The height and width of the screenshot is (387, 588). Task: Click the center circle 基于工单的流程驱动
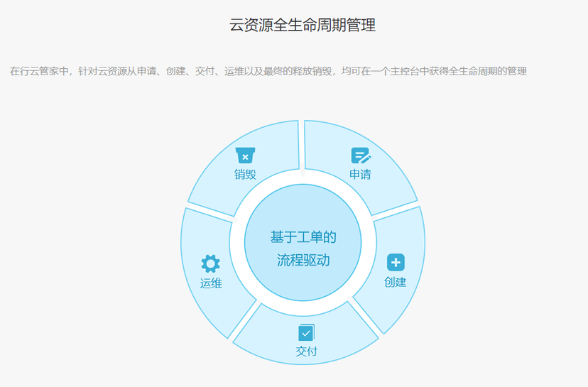(303, 243)
